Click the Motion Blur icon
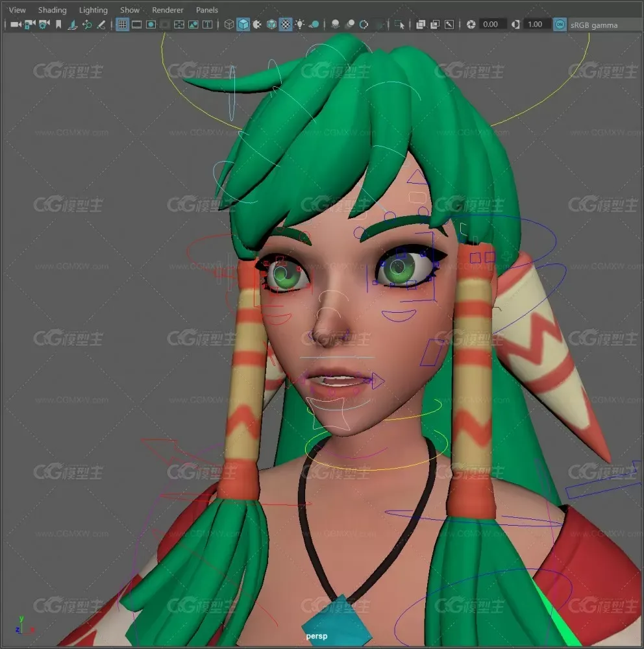The height and width of the screenshot is (649, 644). tap(350, 25)
